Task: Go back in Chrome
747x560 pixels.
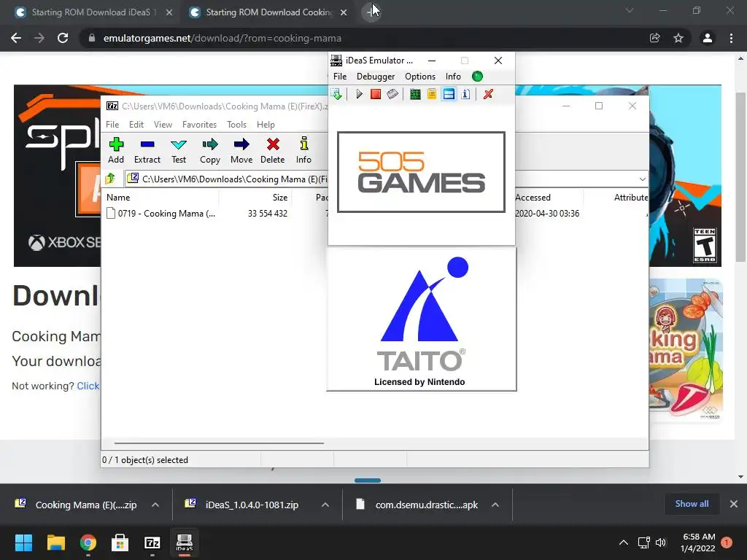Action: [x=16, y=38]
